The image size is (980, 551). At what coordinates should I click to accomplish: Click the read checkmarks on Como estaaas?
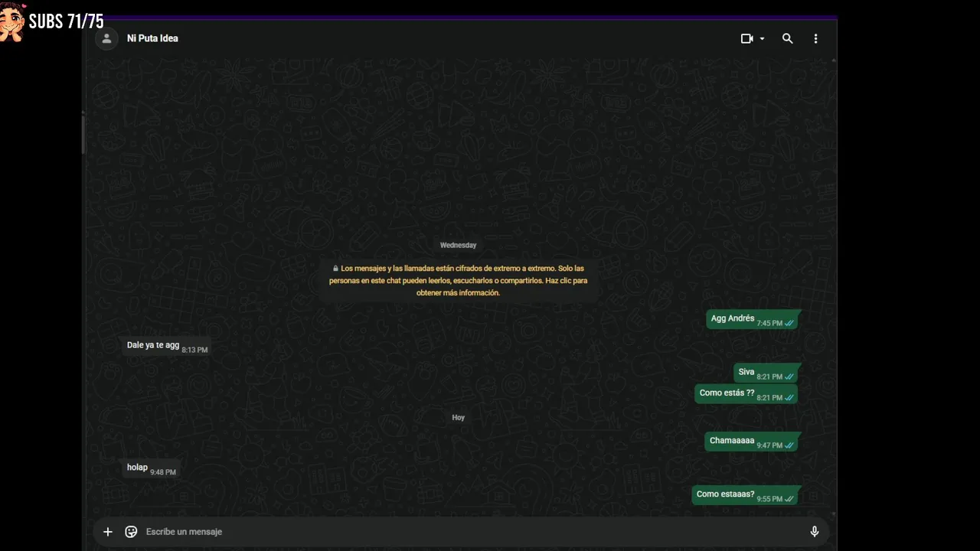click(x=789, y=499)
